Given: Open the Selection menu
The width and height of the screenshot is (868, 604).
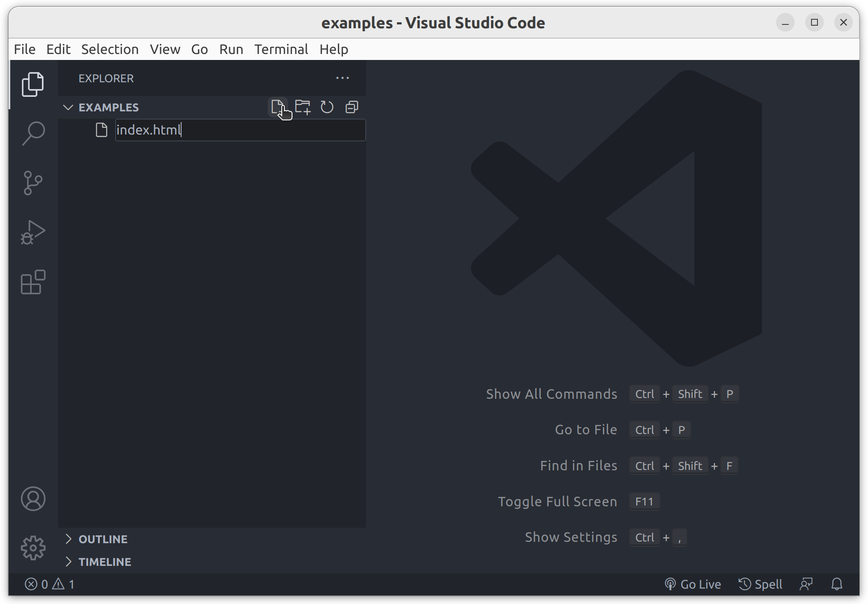Looking at the screenshot, I should [x=110, y=49].
